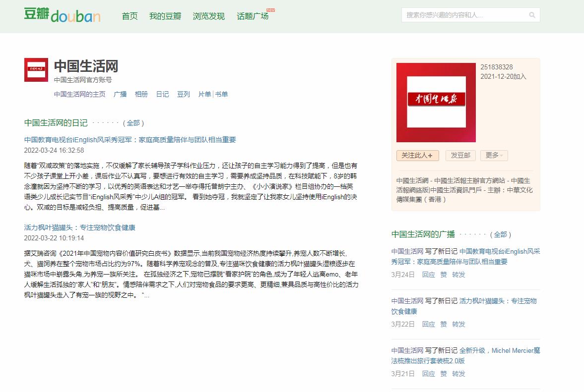Click 中国生活网 author name in 3月21日 broadcast
Image resolution: width=584 pixels, height=392 pixels.
tap(407, 350)
